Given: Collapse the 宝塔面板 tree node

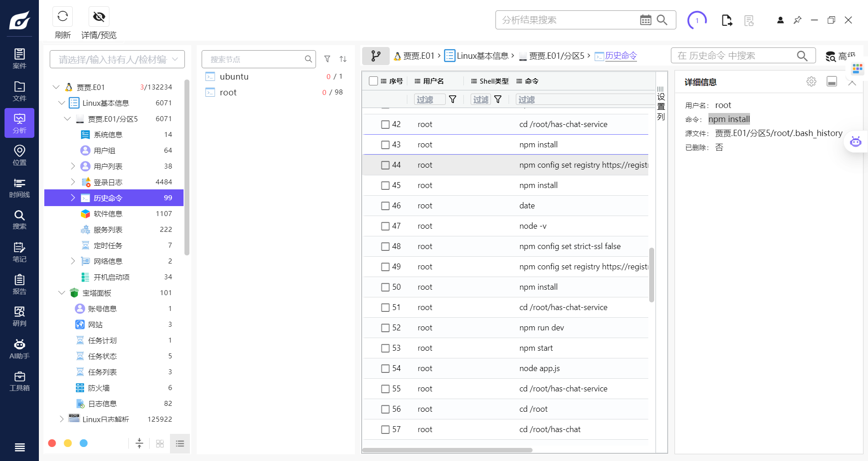Looking at the screenshot, I should click(61, 292).
